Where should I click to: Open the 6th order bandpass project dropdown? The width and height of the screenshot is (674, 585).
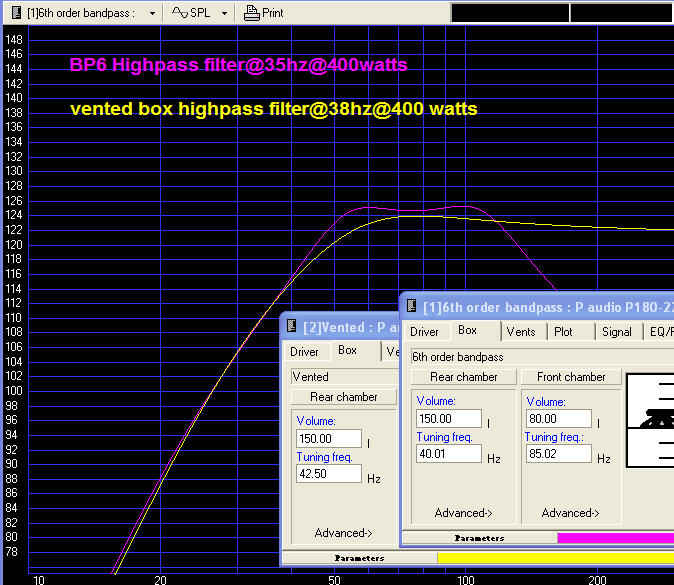[x=152, y=13]
